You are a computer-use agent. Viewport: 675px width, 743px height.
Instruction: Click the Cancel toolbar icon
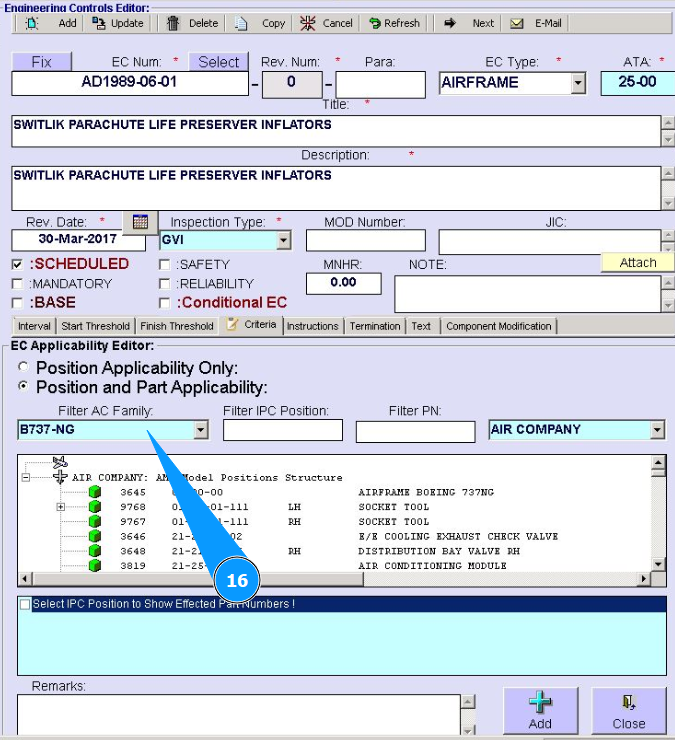308,23
